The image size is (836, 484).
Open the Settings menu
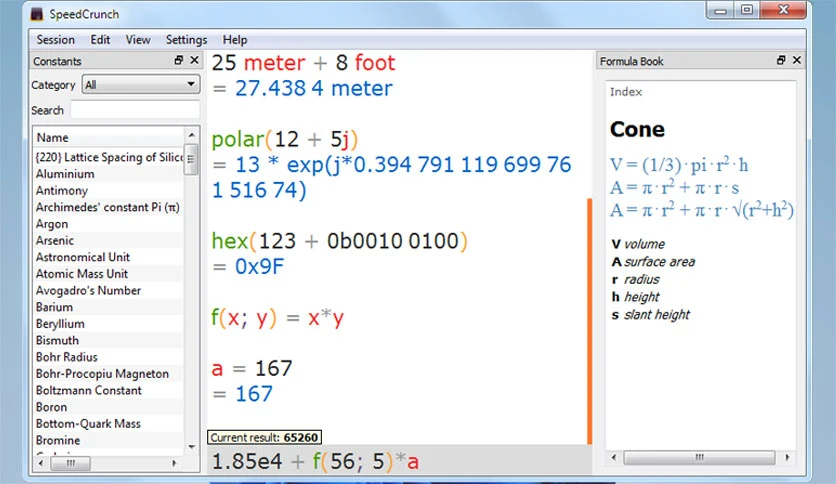coord(186,40)
